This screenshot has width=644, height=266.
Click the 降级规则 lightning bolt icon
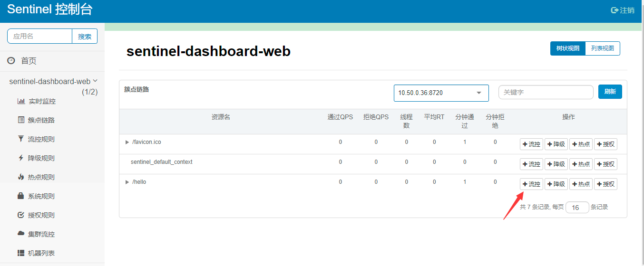point(21,158)
